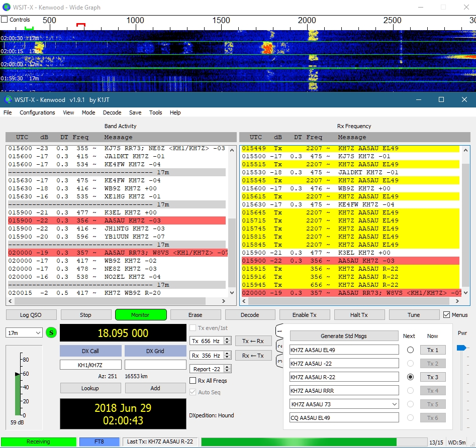Send Tx 1 message now
Image resolution: width=476 pixels, height=448 pixels.
(x=433, y=350)
